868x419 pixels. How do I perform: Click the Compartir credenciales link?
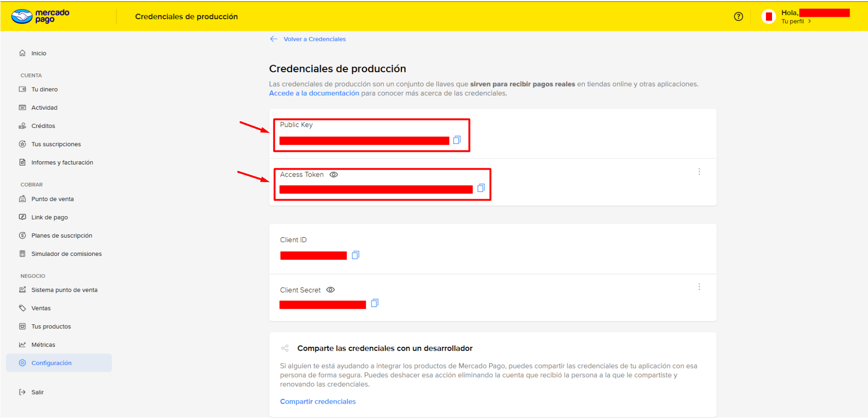pyautogui.click(x=318, y=402)
